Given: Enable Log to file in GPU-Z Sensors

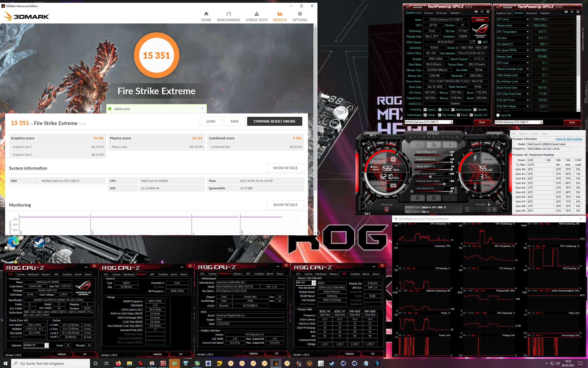Looking at the screenshot, I should tap(498, 115).
